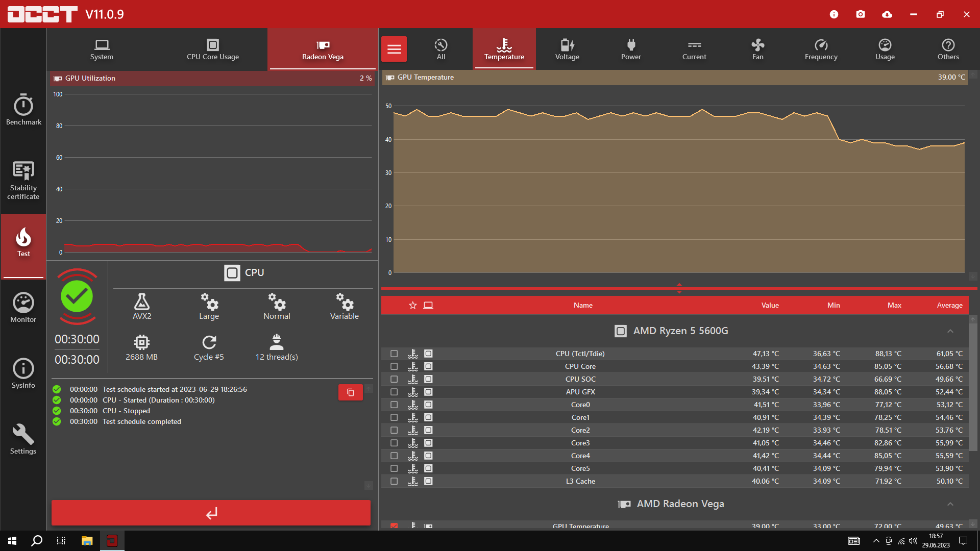
Task: Open the Stability certificate page
Action: [23, 180]
